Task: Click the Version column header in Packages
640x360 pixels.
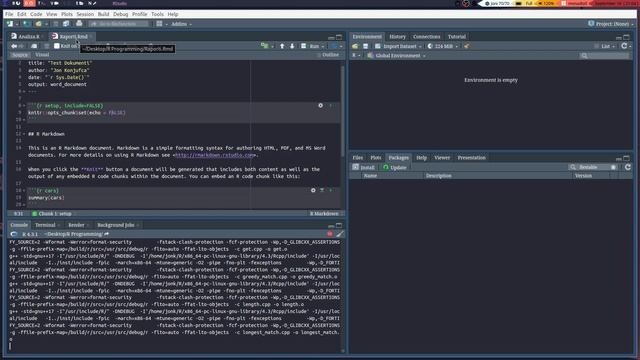Action: (583, 176)
